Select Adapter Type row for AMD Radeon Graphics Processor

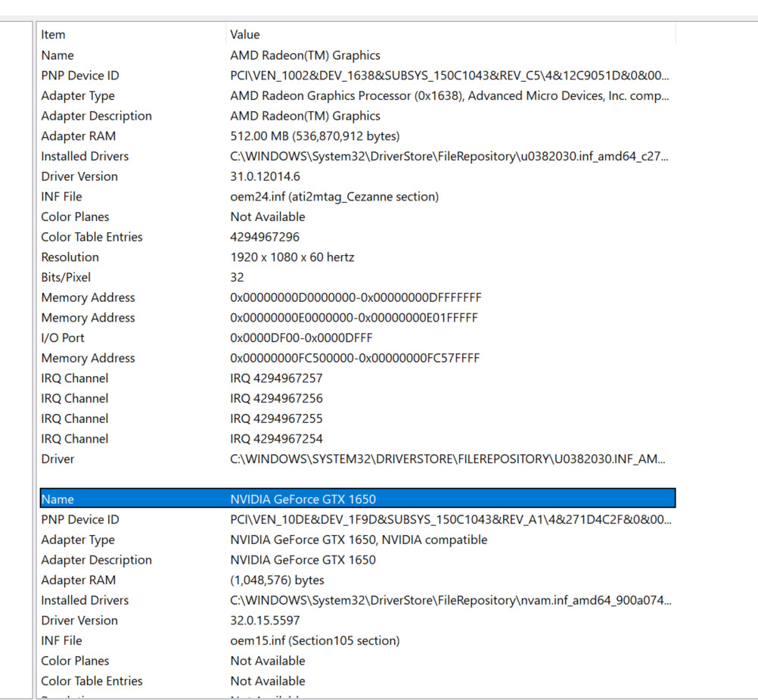(x=358, y=95)
